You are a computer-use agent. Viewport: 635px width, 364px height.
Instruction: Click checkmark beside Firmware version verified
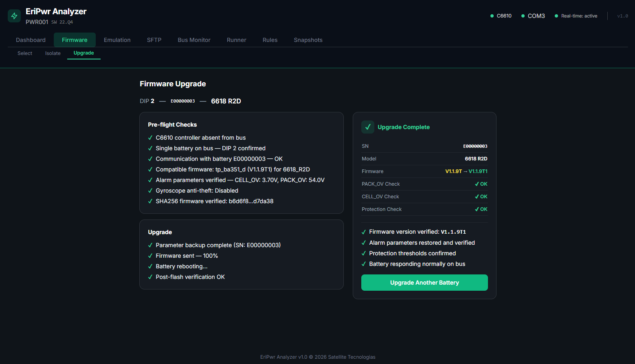pyautogui.click(x=364, y=232)
